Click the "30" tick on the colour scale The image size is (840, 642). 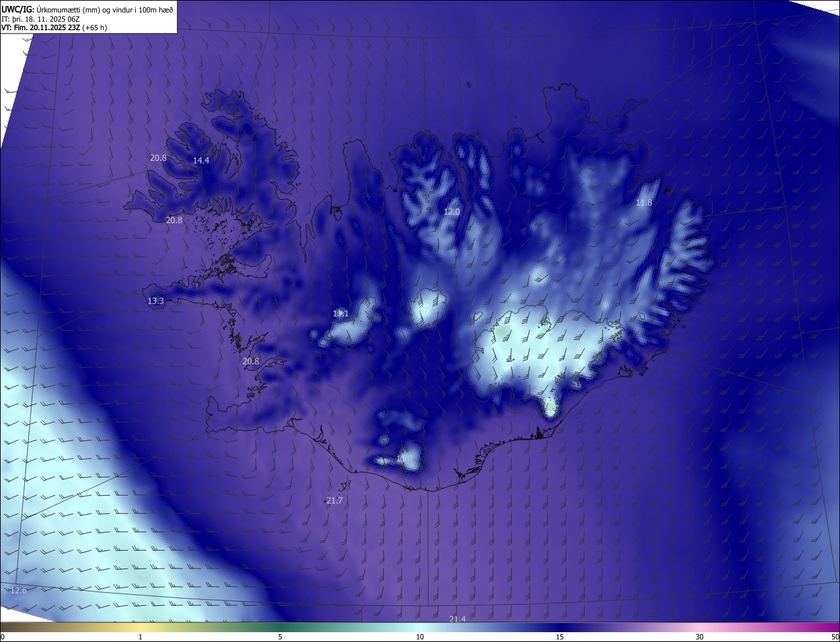[700, 637]
